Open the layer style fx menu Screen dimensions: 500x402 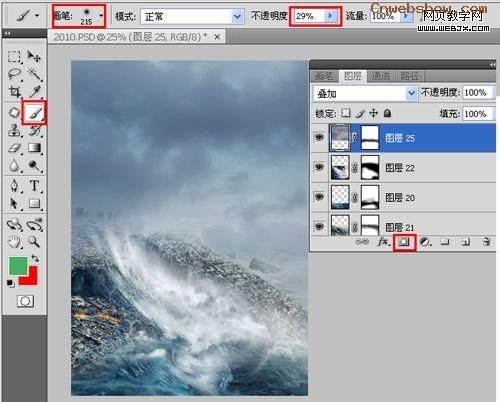(x=384, y=241)
